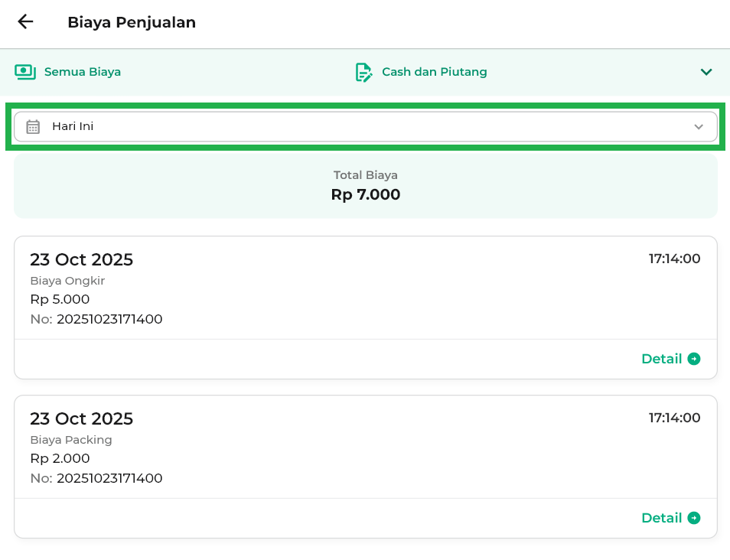Go back using the arrow icon
Viewport: 730px width, 560px height.
point(25,22)
